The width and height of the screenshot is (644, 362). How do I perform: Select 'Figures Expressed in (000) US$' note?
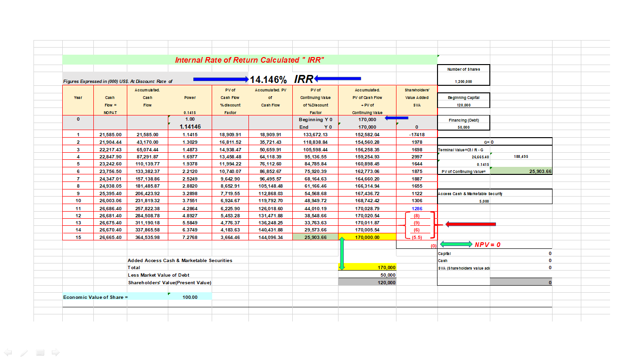click(118, 82)
